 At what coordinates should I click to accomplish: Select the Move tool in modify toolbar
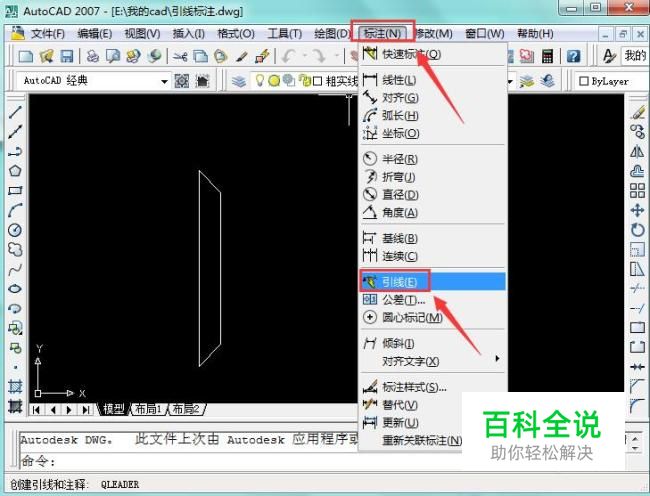click(x=637, y=210)
